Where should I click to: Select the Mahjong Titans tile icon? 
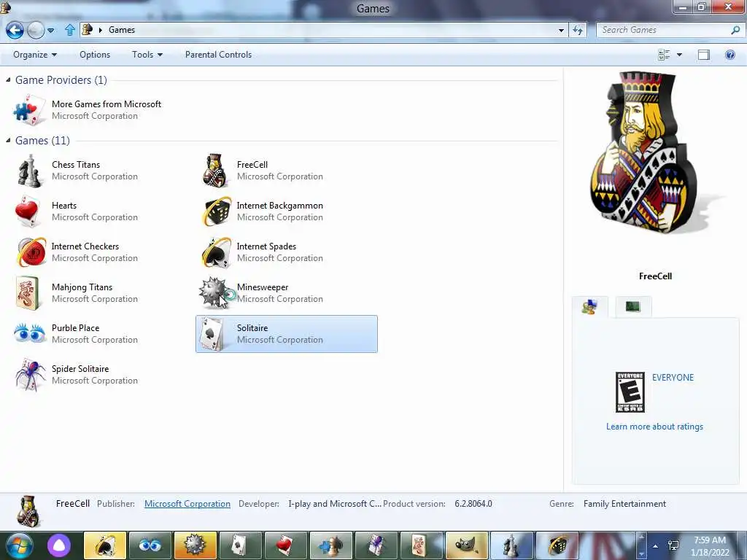coord(28,293)
